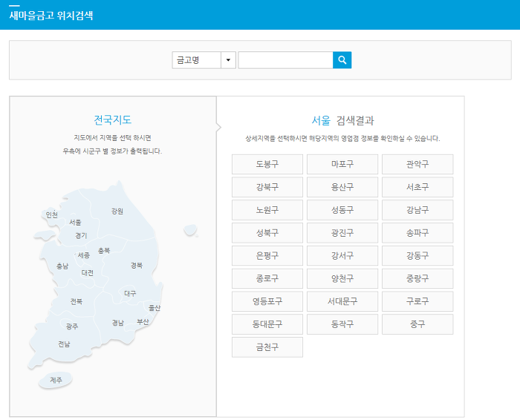Pick the 중구 district button
The image size is (520, 420).
417,324
